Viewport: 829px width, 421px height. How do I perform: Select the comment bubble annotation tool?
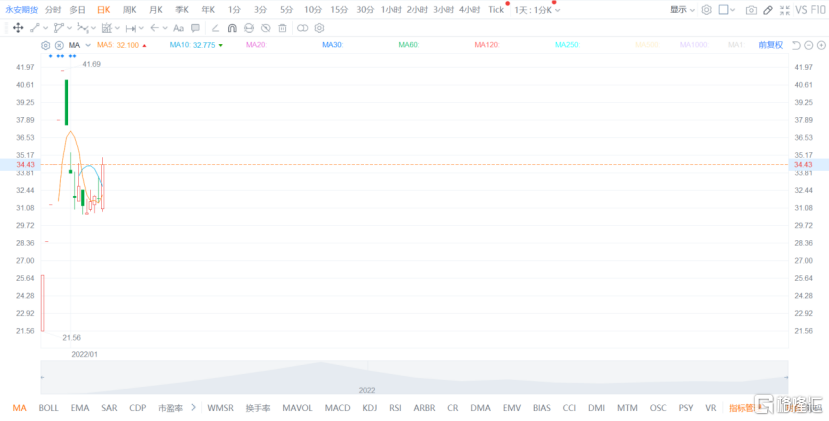click(x=195, y=28)
